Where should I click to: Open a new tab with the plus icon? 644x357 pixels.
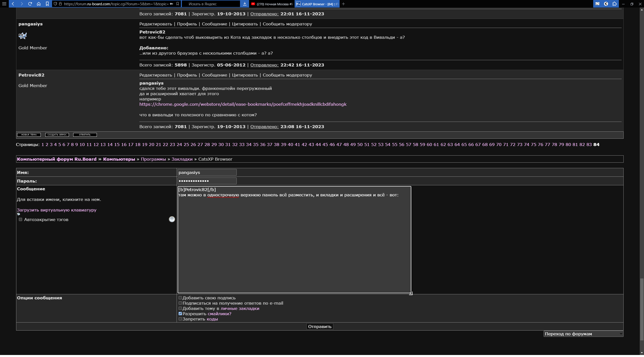[343, 4]
